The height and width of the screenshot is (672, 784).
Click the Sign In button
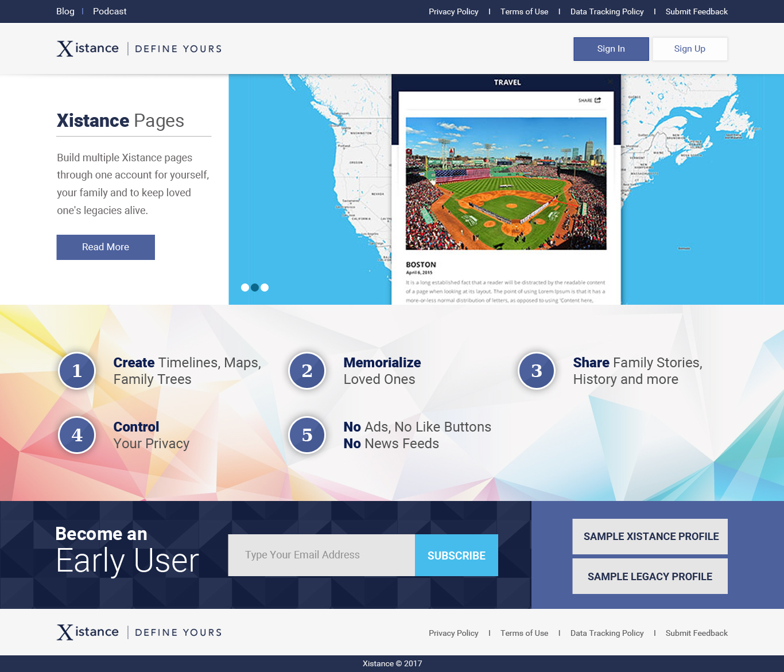point(611,49)
